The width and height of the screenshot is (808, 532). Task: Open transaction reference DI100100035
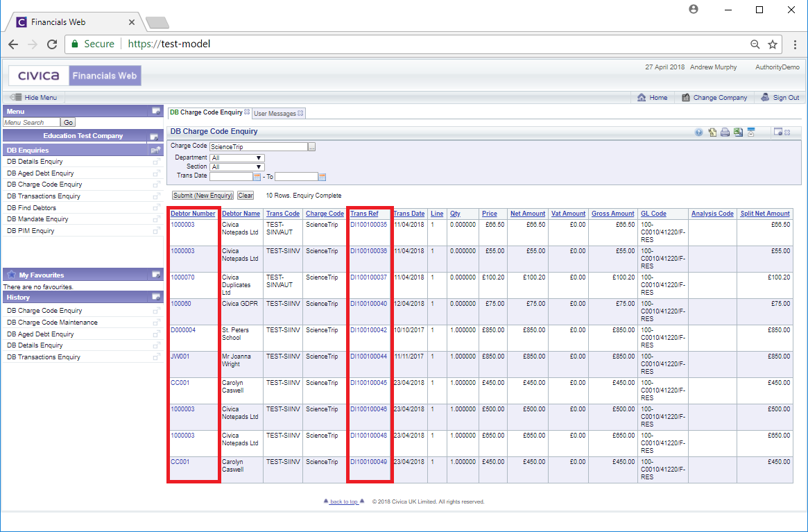click(368, 225)
